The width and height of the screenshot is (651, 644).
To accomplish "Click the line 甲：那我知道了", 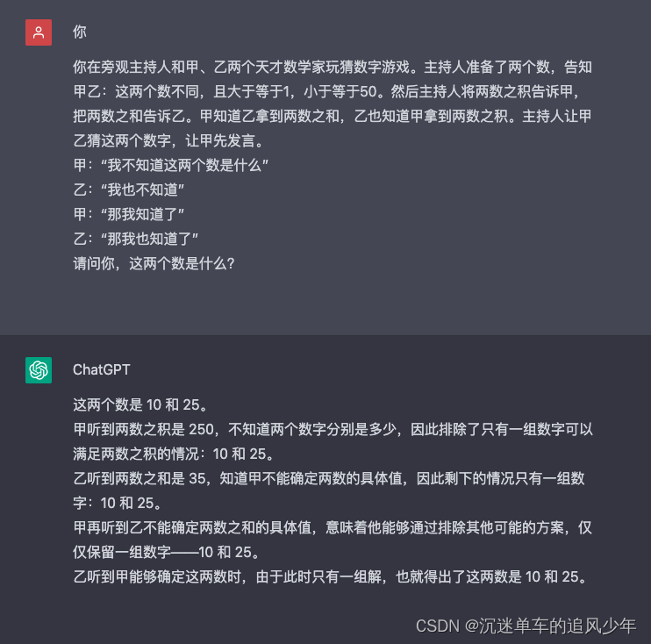I will click(129, 214).
